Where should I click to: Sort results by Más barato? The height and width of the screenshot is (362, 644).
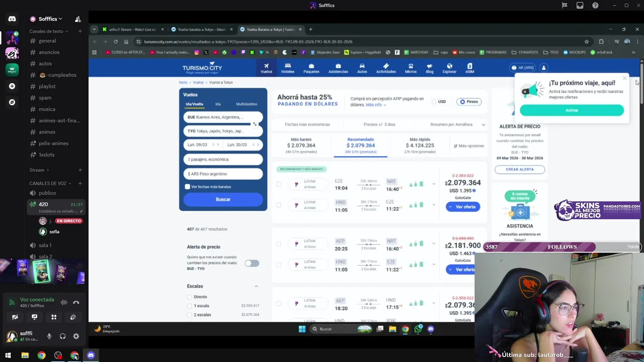tap(301, 145)
